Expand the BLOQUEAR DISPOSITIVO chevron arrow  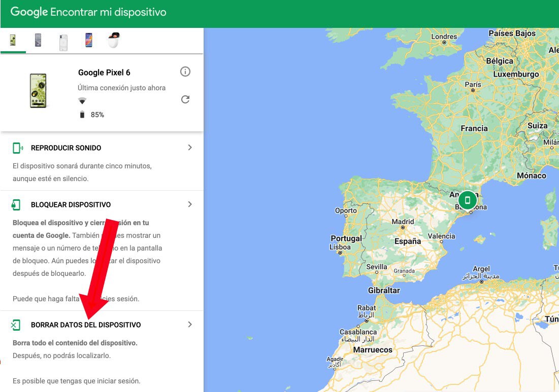point(190,204)
